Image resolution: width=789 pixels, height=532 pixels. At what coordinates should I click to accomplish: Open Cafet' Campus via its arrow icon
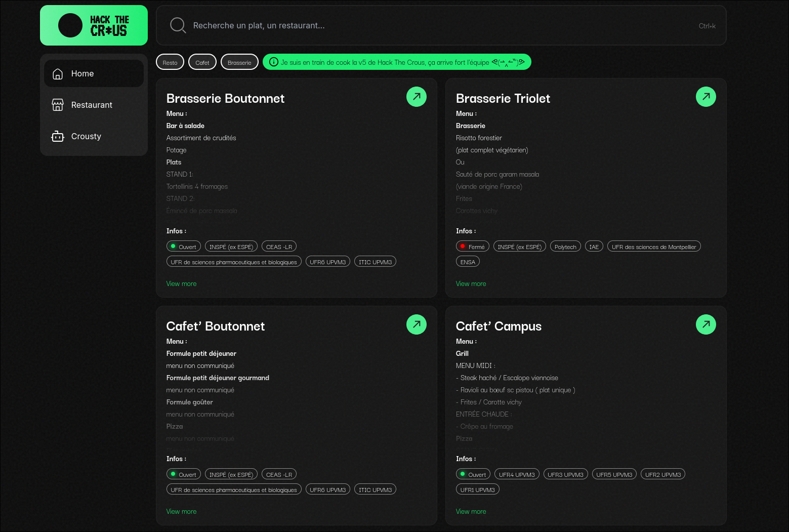point(705,324)
